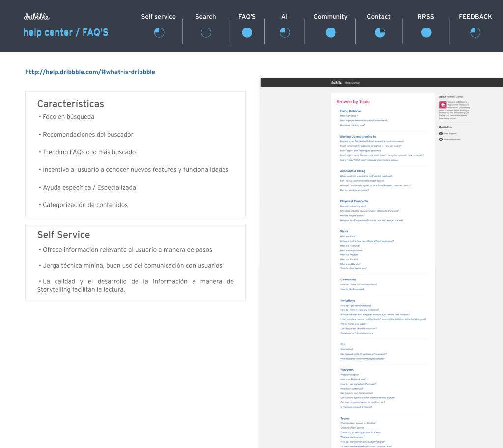Click the 'About the Help Center' sidebar heading
This screenshot has height=448, width=503.
coord(451,97)
